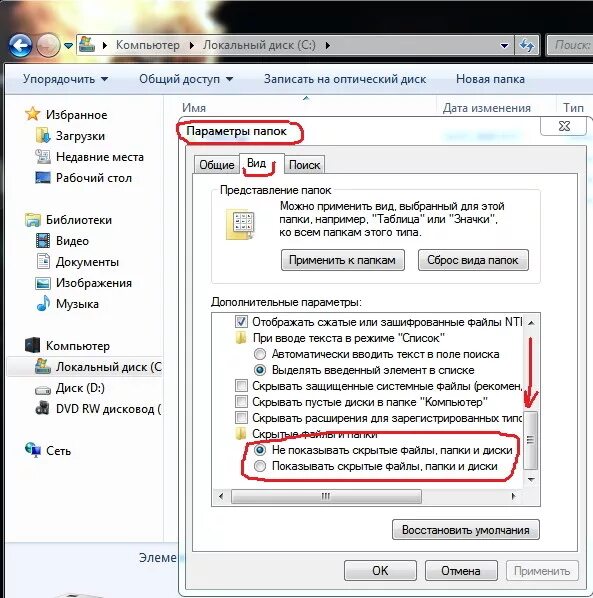Expand arrow before Компьютер in address bar

click(105, 45)
